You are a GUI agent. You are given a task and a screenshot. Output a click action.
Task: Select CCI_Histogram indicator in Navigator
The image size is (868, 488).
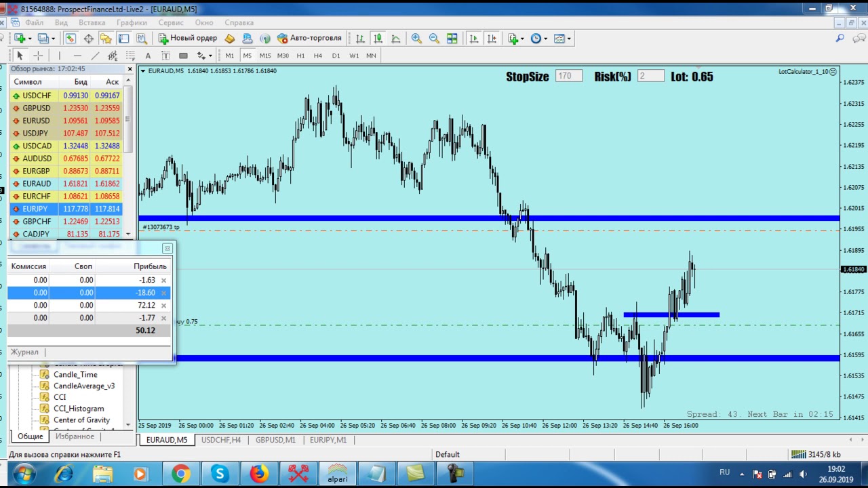pos(79,409)
